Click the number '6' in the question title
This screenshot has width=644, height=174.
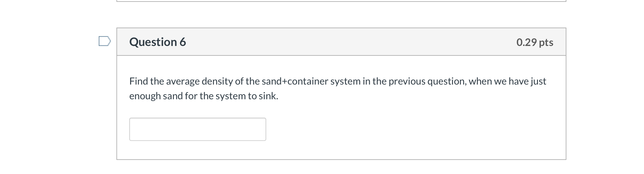pyautogui.click(x=183, y=42)
